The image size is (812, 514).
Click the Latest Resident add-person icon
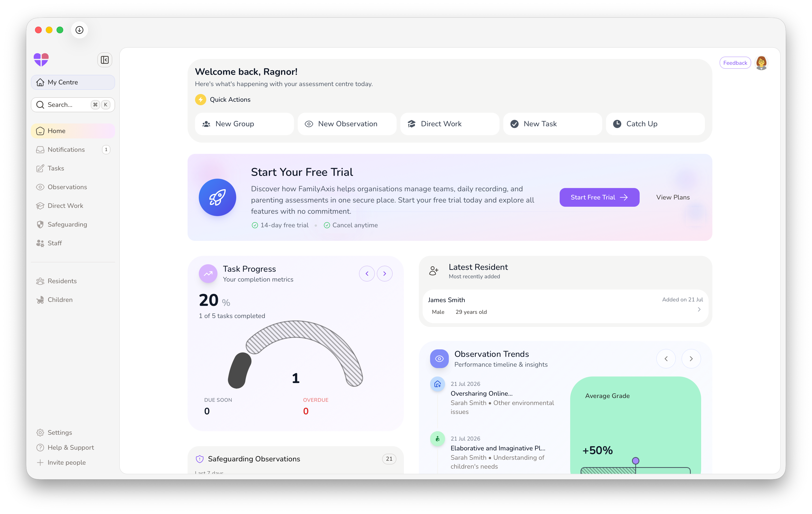[434, 271]
